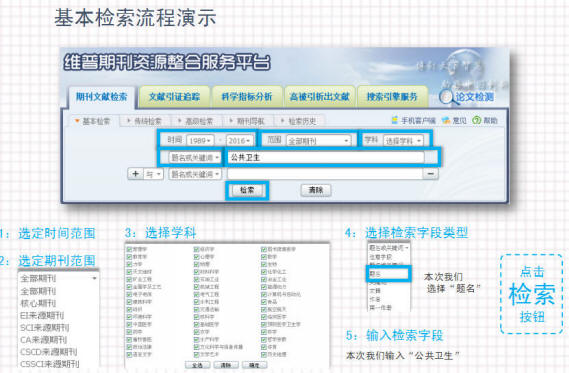Open the 2016 end year dropdown
The height and width of the screenshot is (373, 569).
pyautogui.click(x=239, y=140)
